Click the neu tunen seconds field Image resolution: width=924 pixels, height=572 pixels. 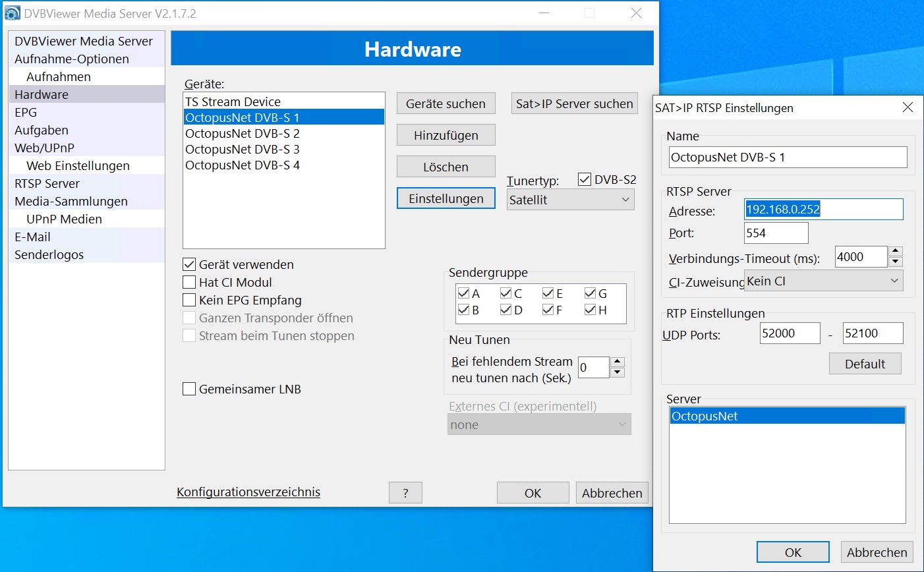[x=593, y=367]
